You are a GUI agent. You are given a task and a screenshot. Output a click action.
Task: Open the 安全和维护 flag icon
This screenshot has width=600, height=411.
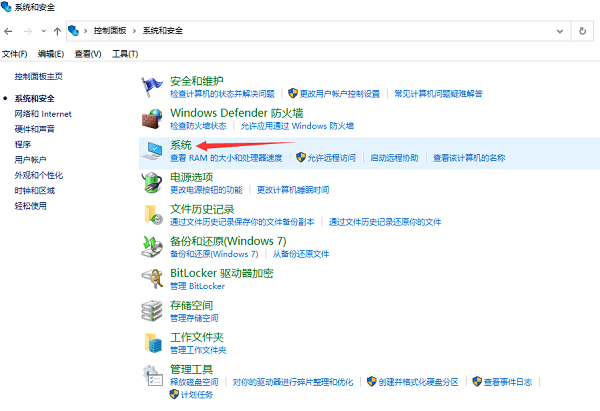152,86
